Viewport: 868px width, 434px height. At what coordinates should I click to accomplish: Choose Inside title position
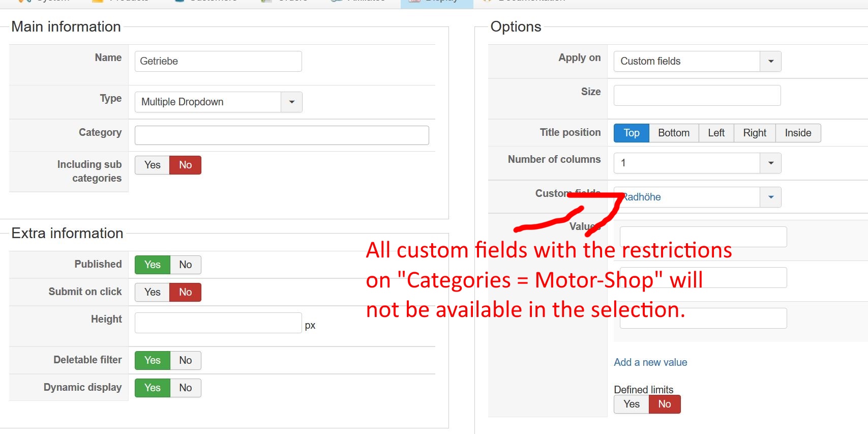pyautogui.click(x=797, y=133)
